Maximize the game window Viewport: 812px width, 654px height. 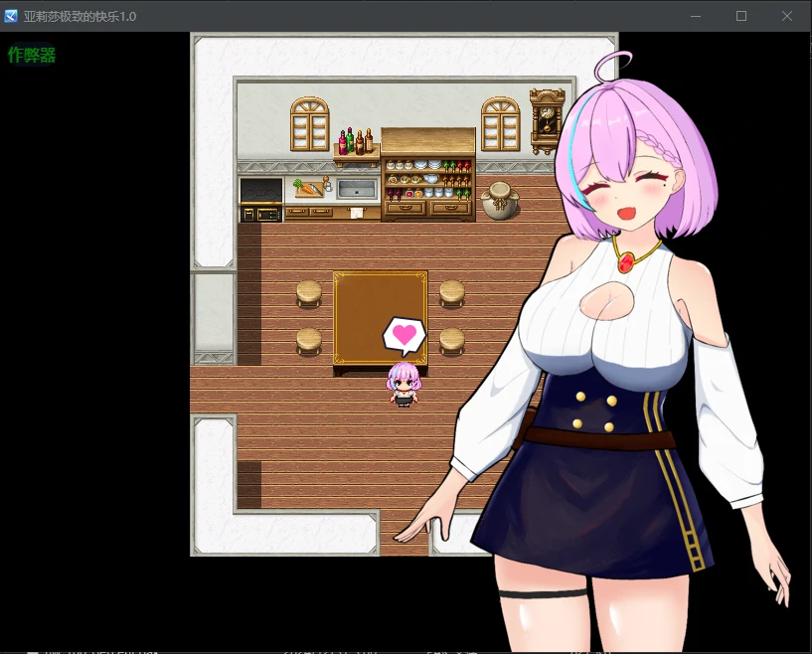[741, 16]
